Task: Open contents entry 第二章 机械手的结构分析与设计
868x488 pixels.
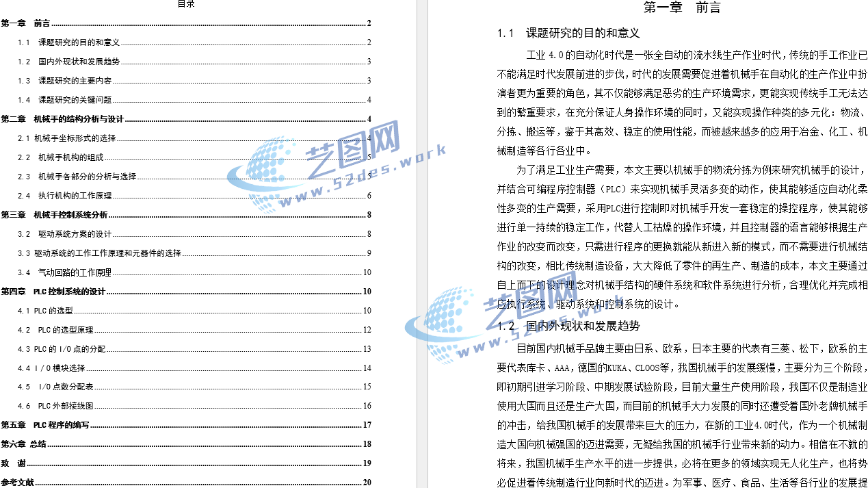Action: (x=185, y=119)
